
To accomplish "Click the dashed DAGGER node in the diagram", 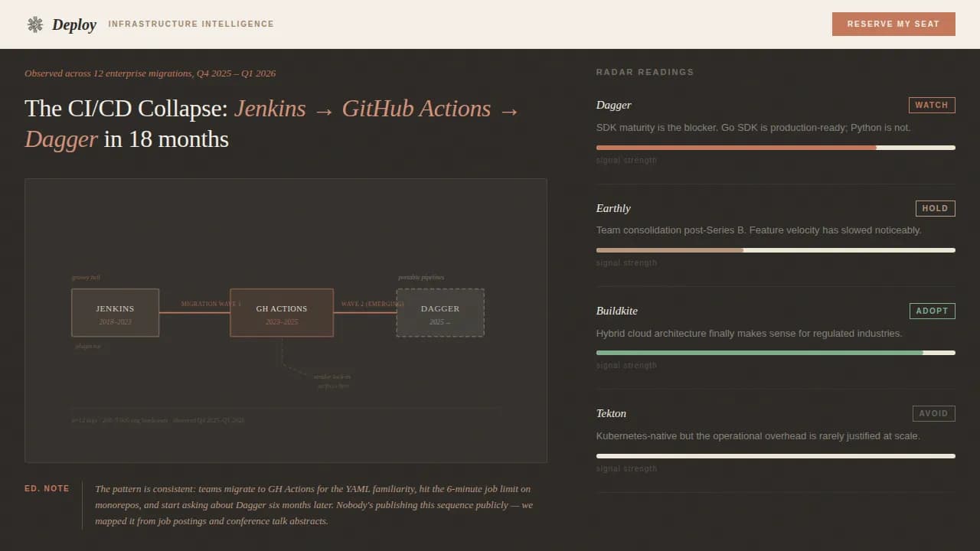I will click(440, 312).
